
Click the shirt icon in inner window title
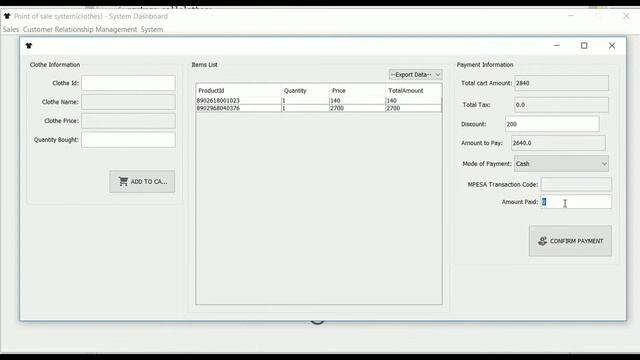(x=29, y=46)
